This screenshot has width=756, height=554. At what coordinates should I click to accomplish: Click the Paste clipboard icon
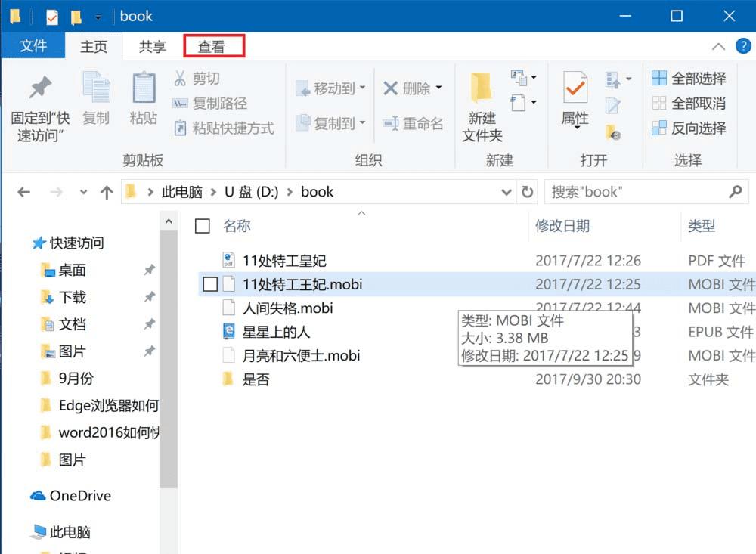pyautogui.click(x=144, y=87)
